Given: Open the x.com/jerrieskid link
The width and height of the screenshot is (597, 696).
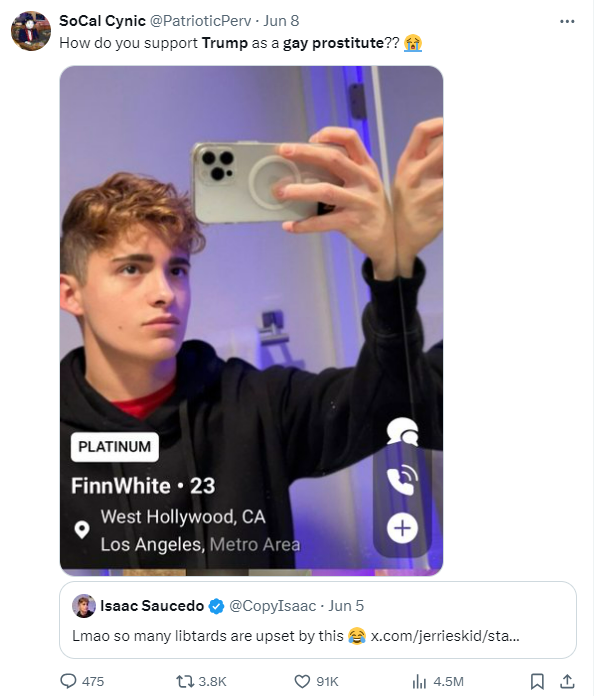Looking at the screenshot, I should click(x=445, y=636).
